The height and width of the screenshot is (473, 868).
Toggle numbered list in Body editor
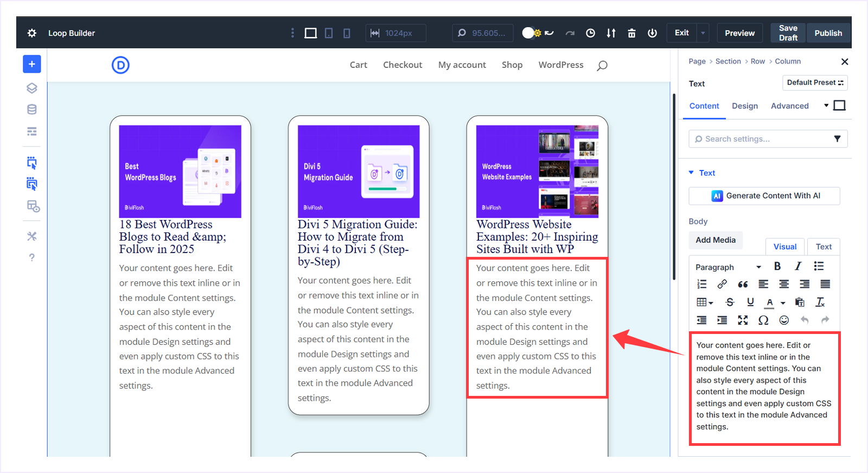702,284
